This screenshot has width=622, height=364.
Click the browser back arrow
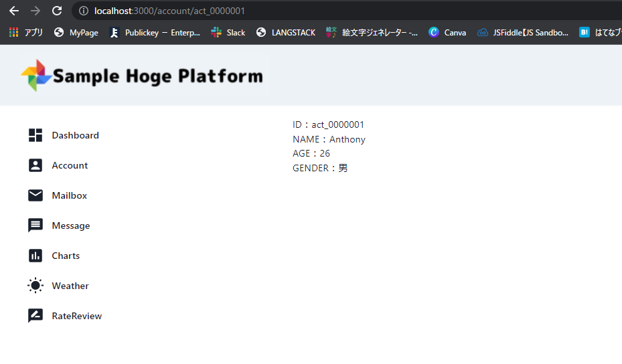[14, 11]
